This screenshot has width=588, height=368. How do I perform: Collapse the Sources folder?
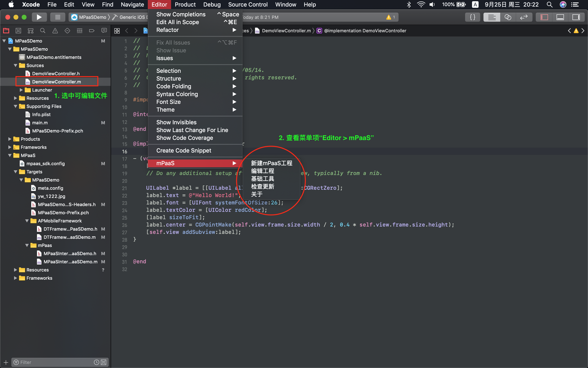pyautogui.click(x=16, y=65)
